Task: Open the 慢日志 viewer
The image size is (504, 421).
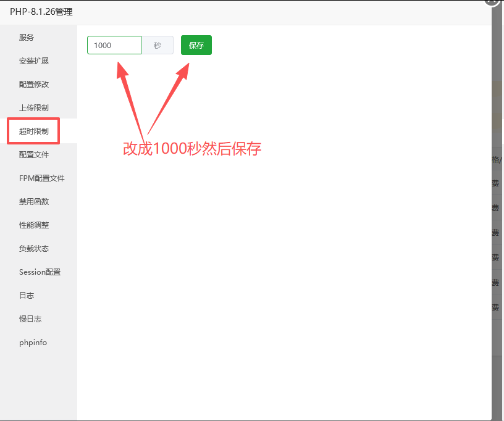Action: [x=28, y=319]
